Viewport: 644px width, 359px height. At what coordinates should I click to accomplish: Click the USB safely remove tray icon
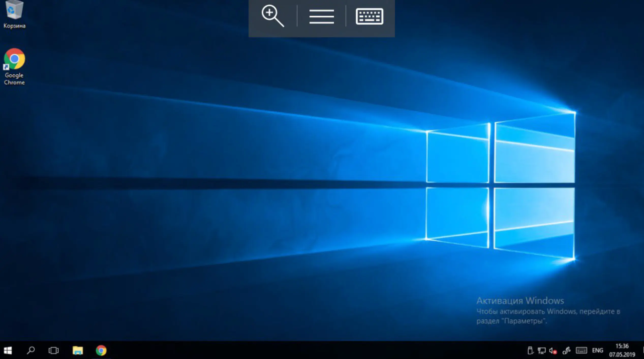point(530,351)
